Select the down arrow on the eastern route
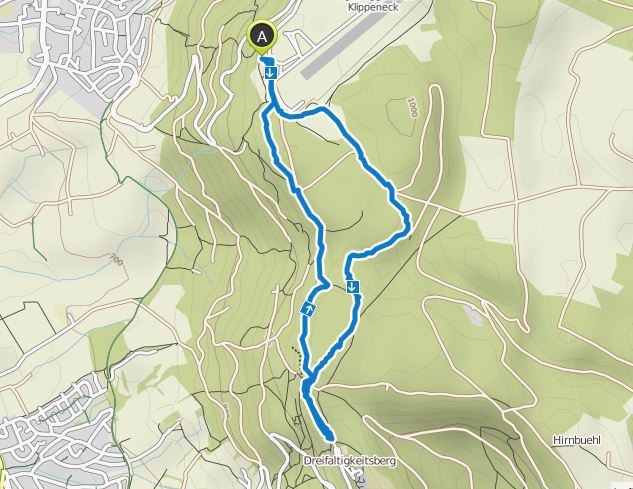Viewport: 633px width, 489px height. (x=353, y=287)
